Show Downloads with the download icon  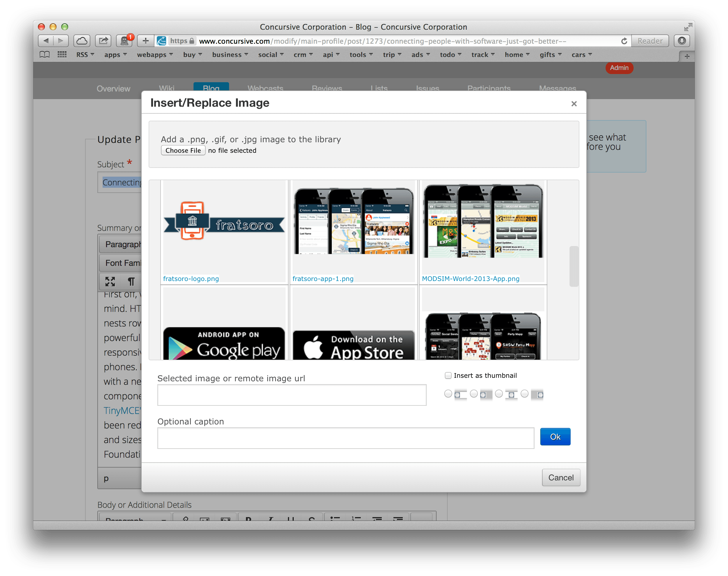(x=681, y=41)
